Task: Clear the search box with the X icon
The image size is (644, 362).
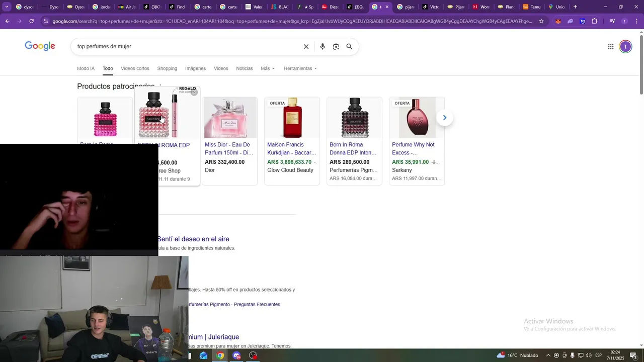Action: (306, 46)
